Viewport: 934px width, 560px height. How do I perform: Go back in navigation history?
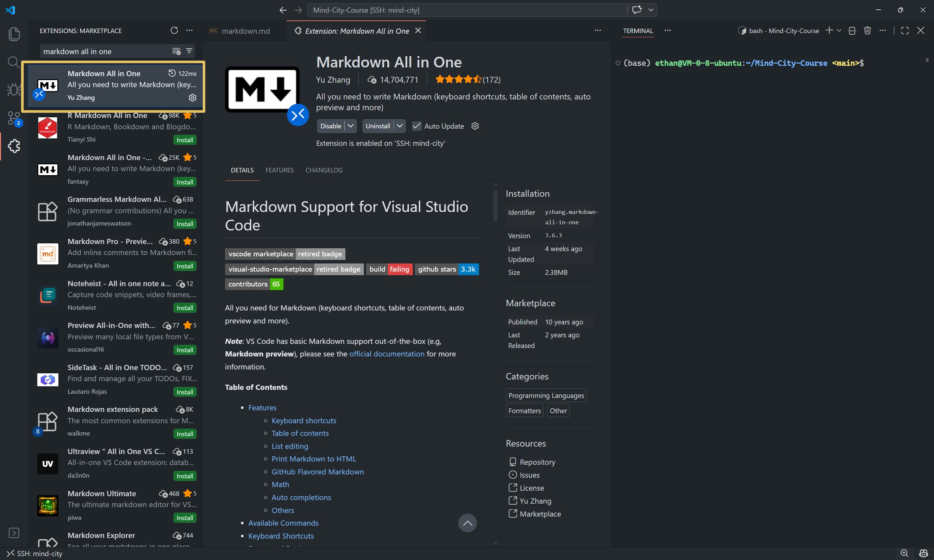click(x=283, y=10)
